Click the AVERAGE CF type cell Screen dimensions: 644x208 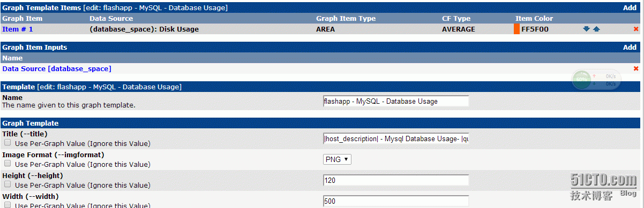tap(459, 29)
